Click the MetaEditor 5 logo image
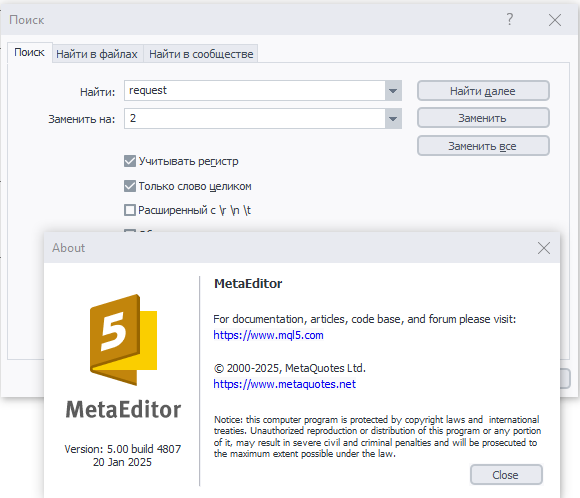The image size is (580, 498). tap(123, 340)
